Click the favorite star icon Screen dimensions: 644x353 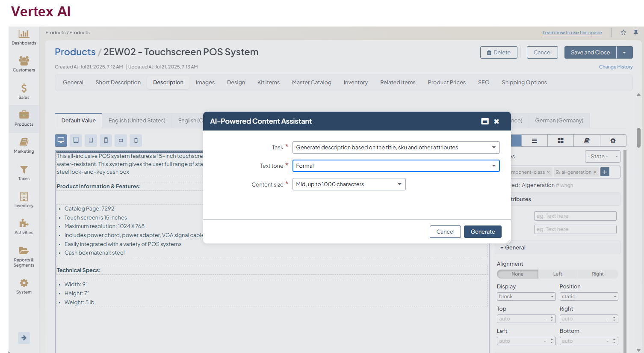click(x=623, y=33)
